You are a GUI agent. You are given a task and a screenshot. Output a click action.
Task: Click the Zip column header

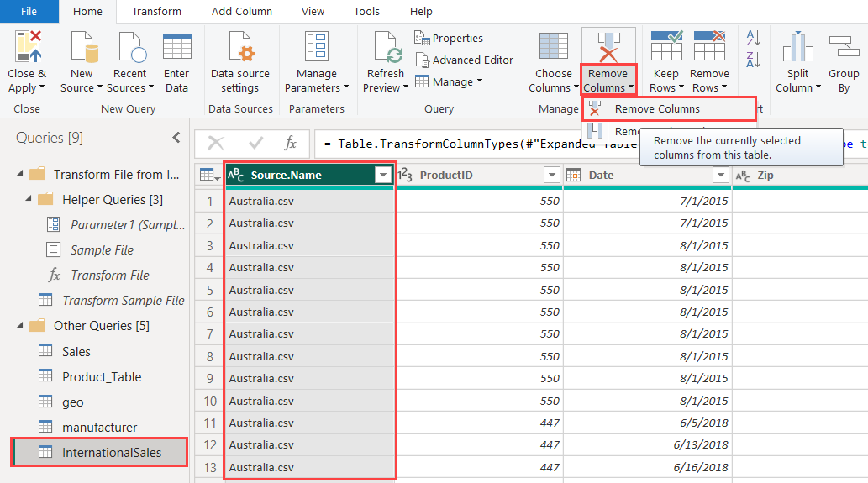coord(800,176)
